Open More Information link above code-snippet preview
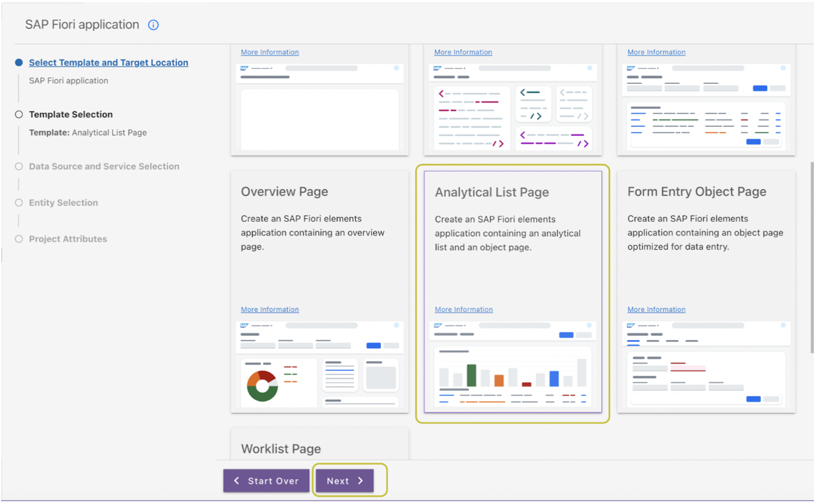The height and width of the screenshot is (504, 819). [463, 52]
